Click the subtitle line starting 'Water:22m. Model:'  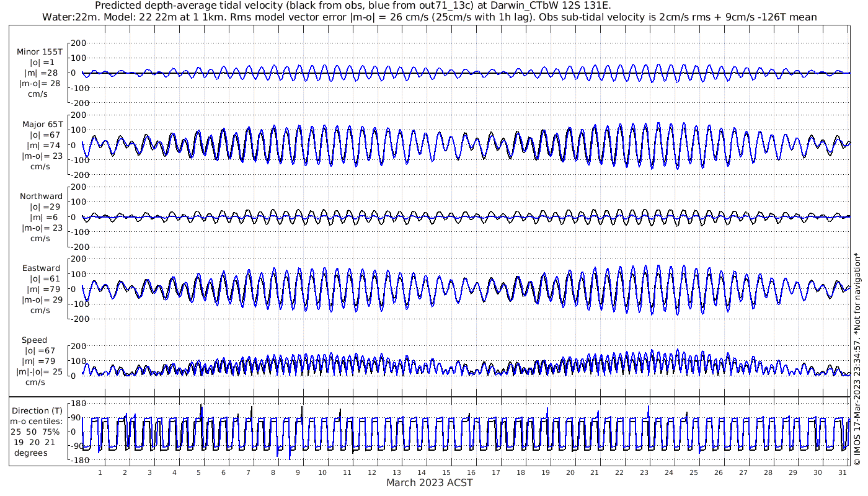pos(429,17)
